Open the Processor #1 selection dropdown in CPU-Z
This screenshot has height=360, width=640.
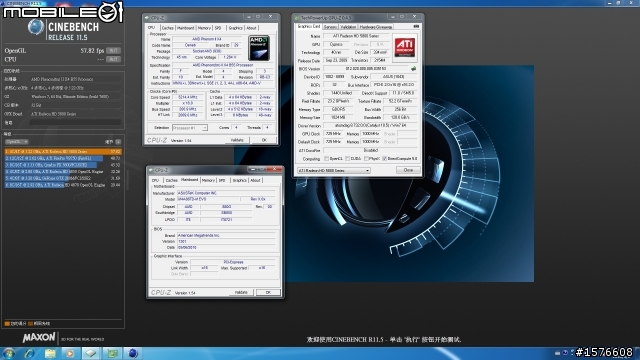click(190, 128)
